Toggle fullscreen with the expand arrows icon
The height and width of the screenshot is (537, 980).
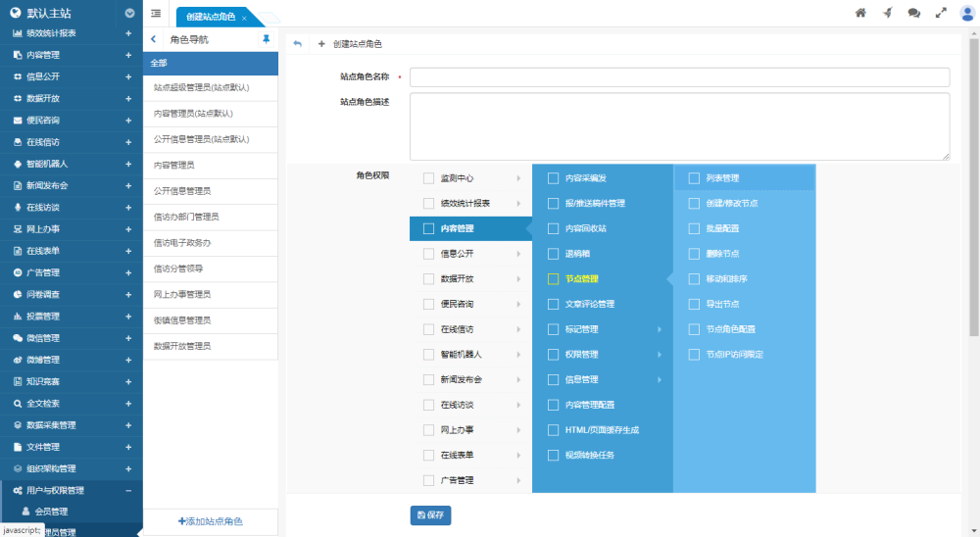(941, 13)
